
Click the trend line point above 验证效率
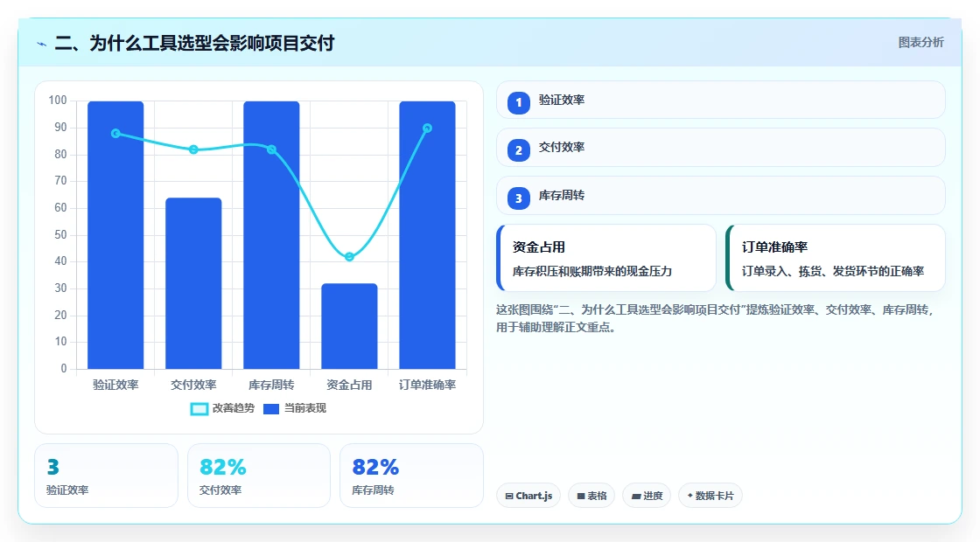point(115,134)
